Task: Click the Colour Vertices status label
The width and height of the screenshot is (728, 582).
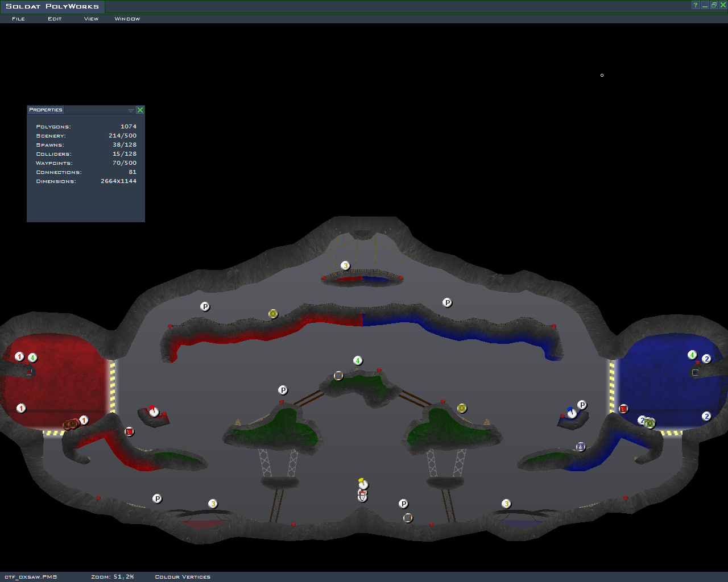Action: click(x=183, y=577)
